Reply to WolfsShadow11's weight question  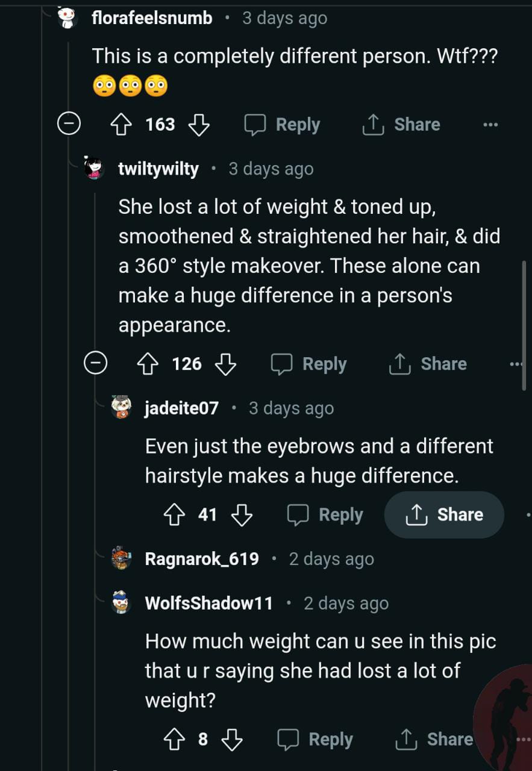315,739
